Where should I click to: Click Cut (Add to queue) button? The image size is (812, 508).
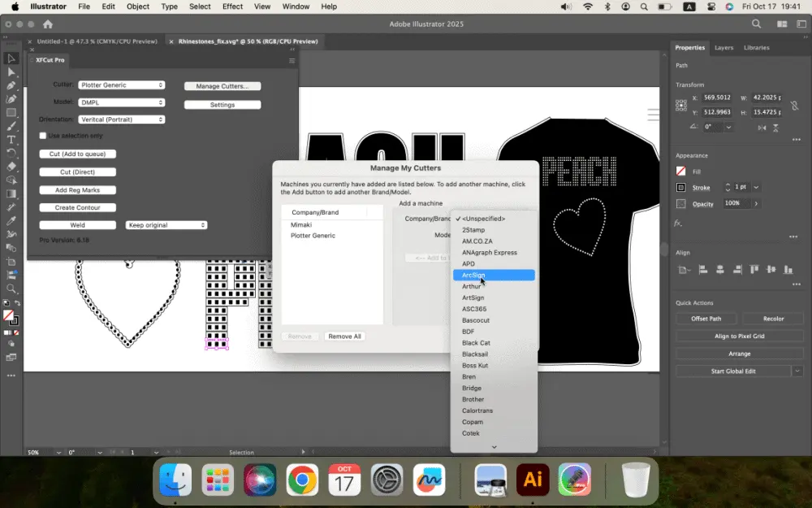78,154
